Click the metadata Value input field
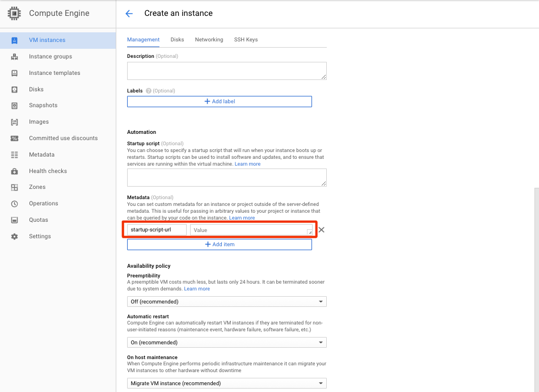The width and height of the screenshot is (539, 392). tap(250, 230)
